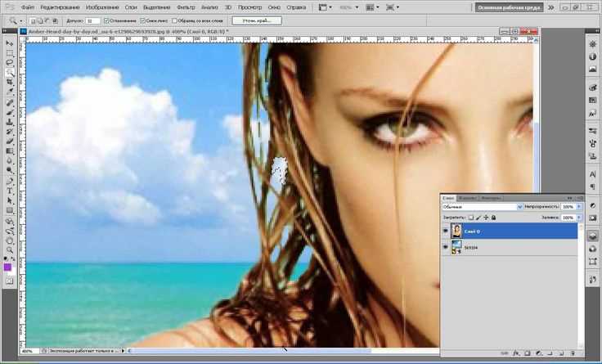Click Основная рабочая среда workspace button
This screenshot has height=364, width=602.
tap(509, 7)
